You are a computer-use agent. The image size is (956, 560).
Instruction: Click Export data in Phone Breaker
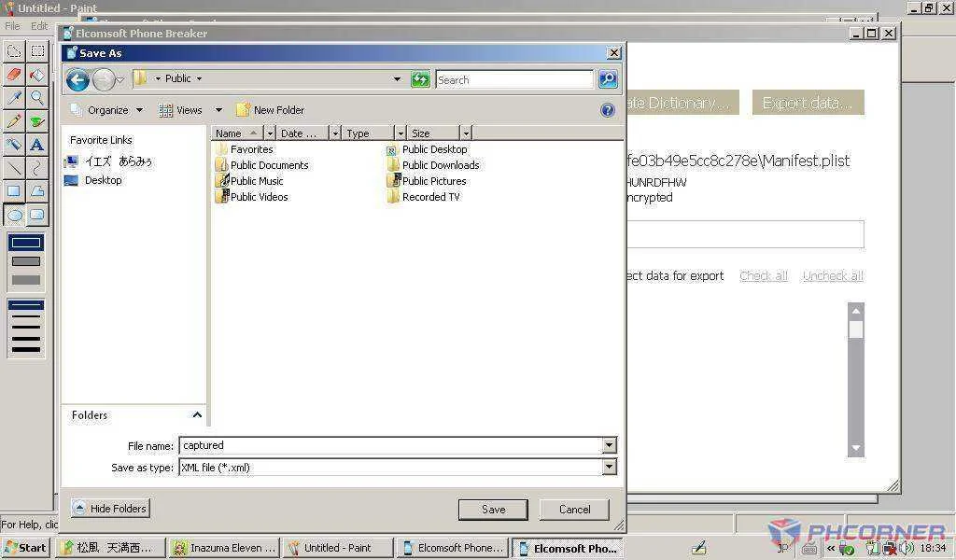point(808,103)
